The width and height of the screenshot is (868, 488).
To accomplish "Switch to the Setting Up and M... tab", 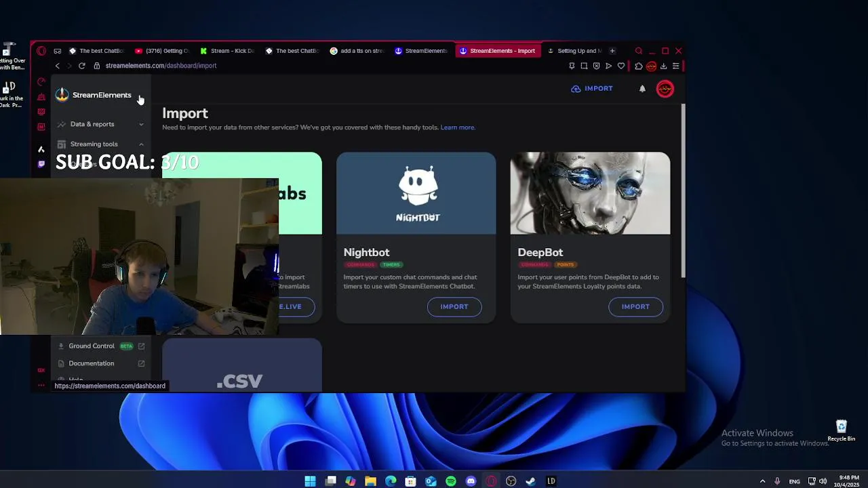I will [574, 51].
